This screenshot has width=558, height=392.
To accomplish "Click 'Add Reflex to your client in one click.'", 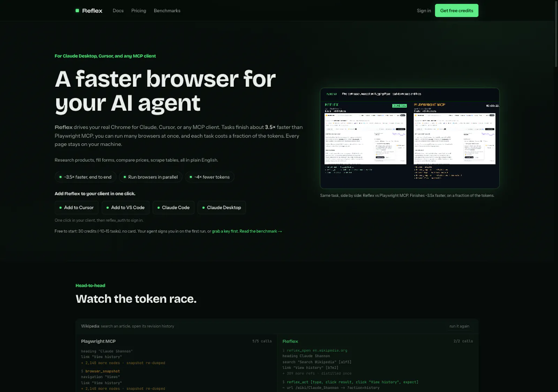I will click(x=95, y=194).
